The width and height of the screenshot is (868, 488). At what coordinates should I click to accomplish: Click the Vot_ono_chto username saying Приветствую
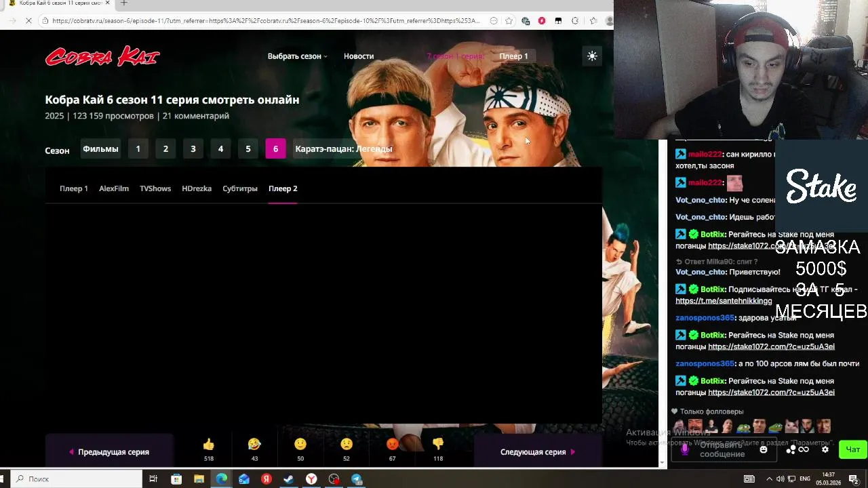[x=701, y=272]
